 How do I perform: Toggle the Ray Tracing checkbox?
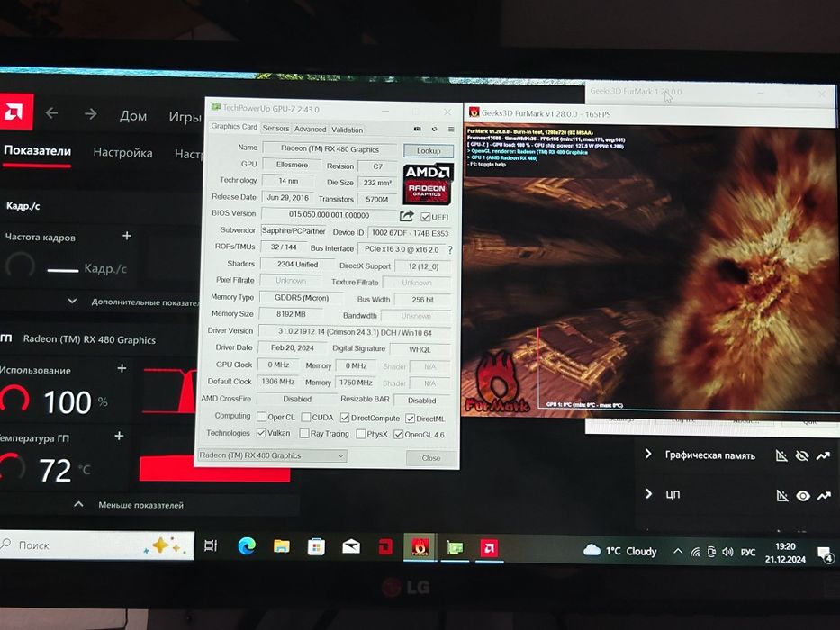(304, 433)
